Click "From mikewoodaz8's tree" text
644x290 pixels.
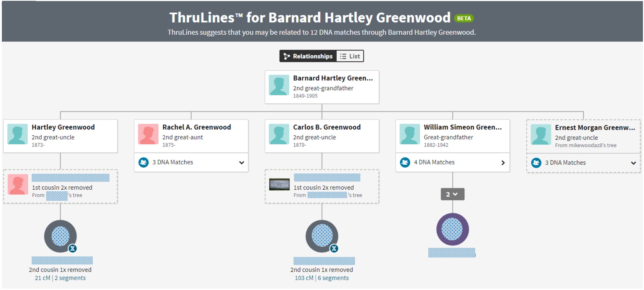pos(586,145)
